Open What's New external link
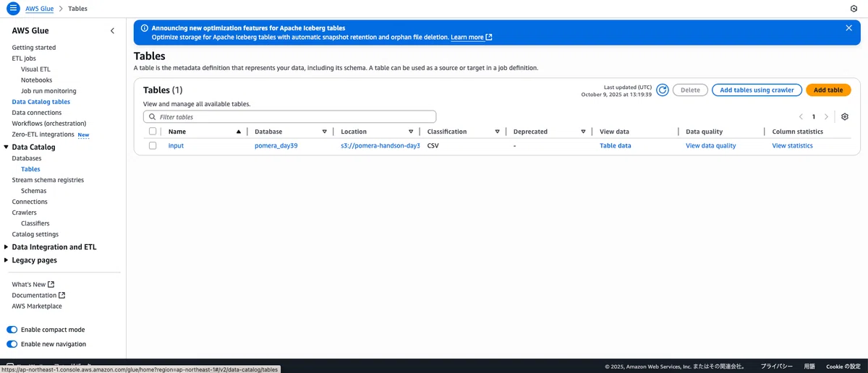Screen dimensions: 868x373 pos(33,284)
